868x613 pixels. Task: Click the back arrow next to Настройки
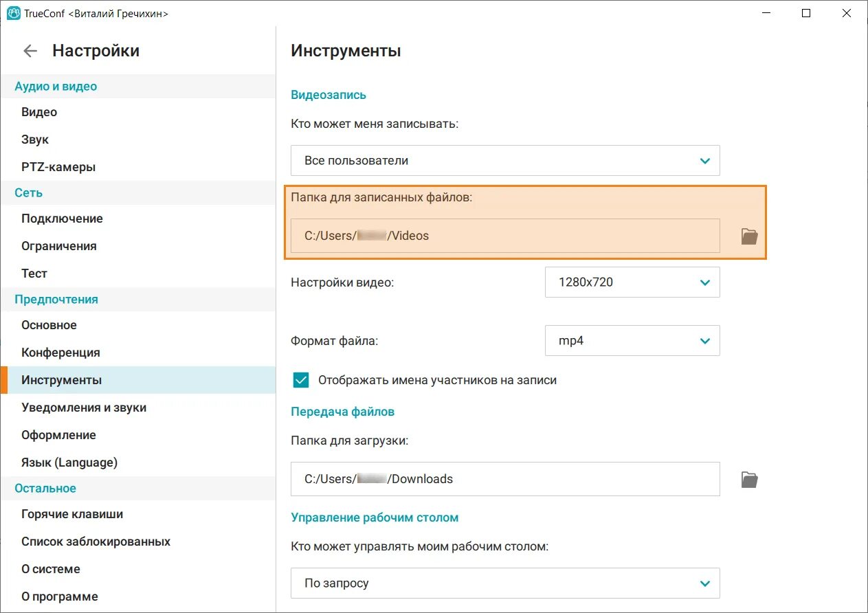point(30,50)
